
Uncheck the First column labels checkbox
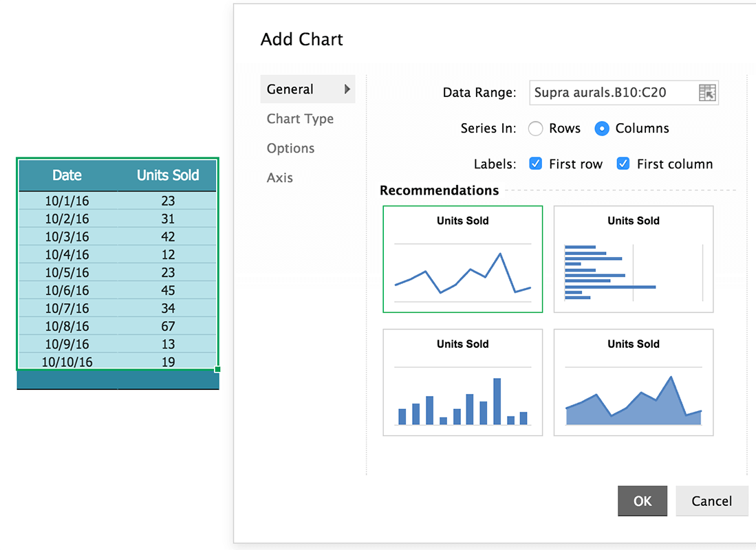(623, 164)
